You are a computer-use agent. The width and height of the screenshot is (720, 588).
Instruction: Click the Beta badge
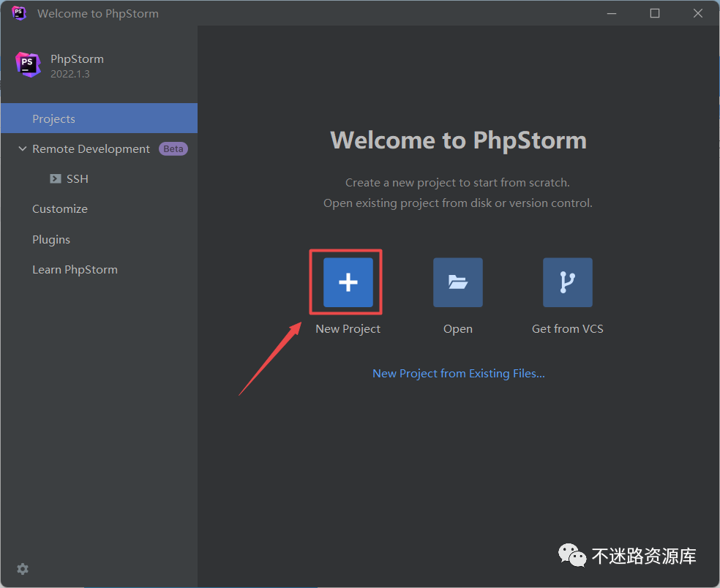[x=173, y=148]
